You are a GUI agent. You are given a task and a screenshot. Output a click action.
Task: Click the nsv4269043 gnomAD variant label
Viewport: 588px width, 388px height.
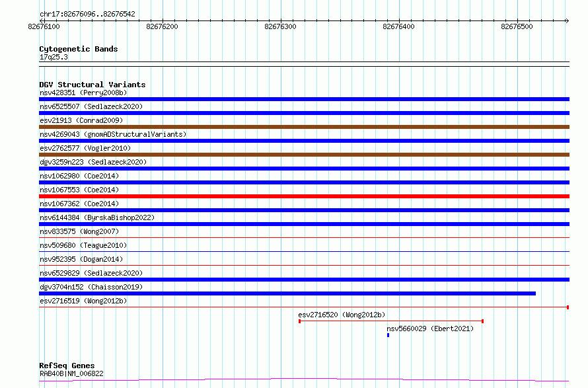(113, 134)
